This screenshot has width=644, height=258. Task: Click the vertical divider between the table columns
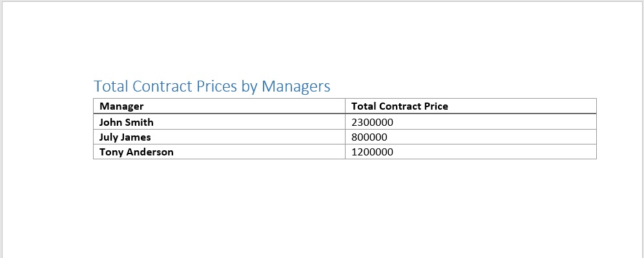[x=346, y=129]
